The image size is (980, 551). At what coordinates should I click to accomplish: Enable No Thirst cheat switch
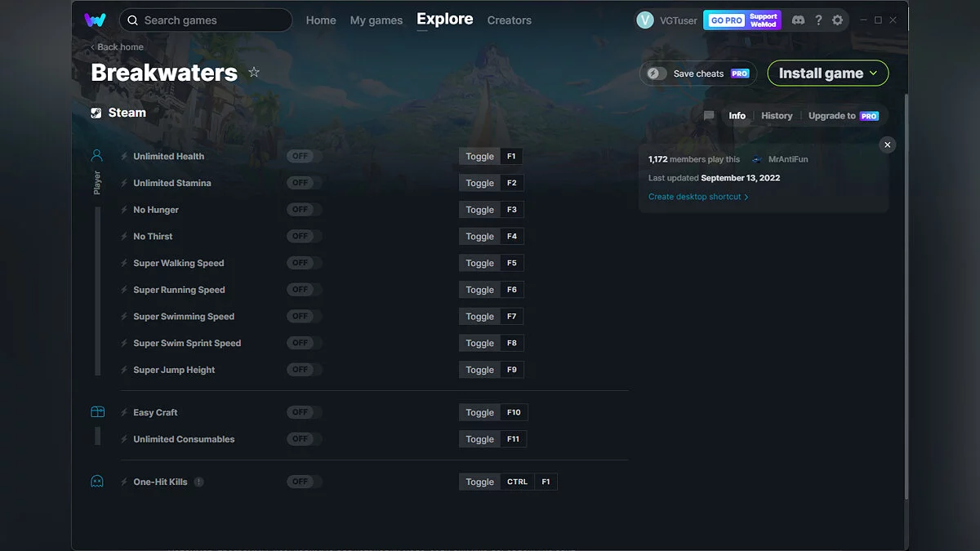[304, 236]
